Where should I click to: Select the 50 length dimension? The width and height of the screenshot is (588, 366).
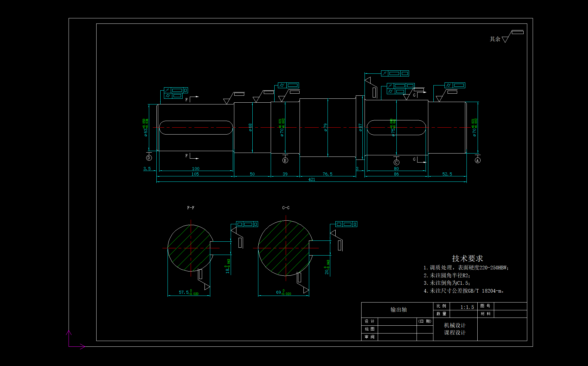pos(252,174)
